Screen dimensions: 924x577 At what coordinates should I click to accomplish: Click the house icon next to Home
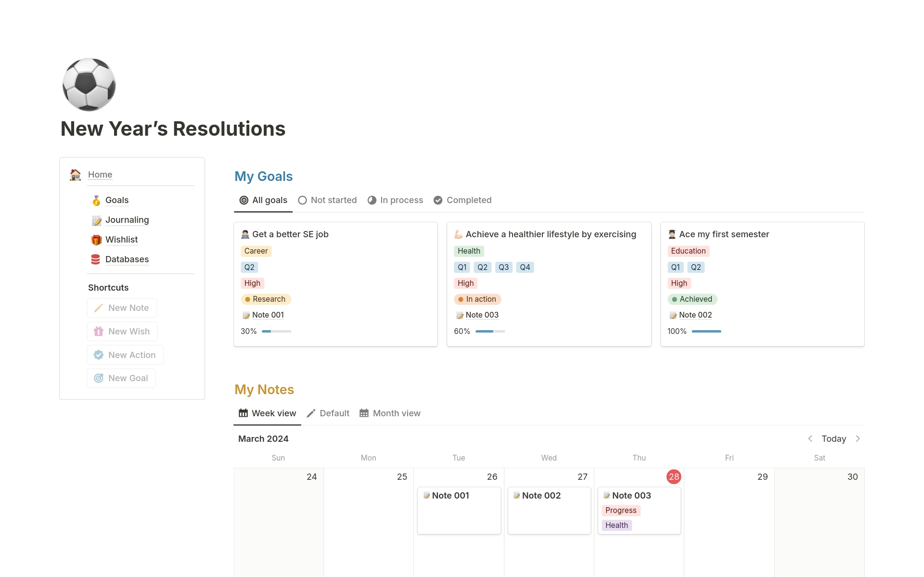tap(75, 175)
